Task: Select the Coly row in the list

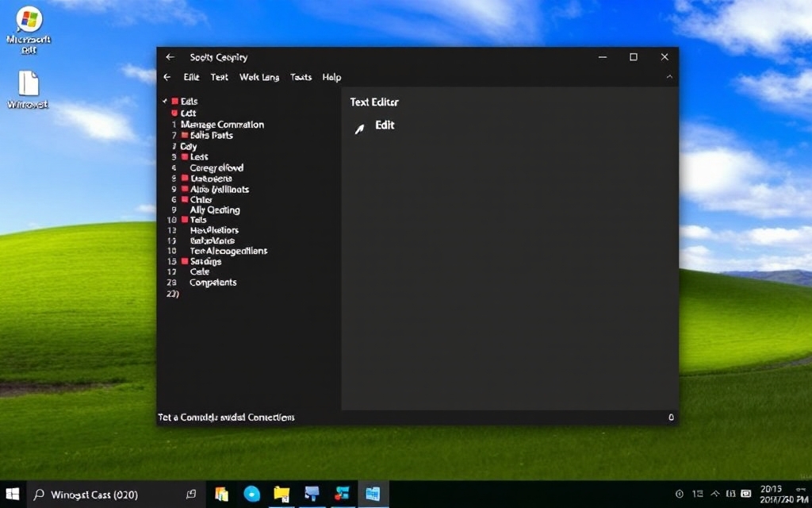Action: coord(189,146)
